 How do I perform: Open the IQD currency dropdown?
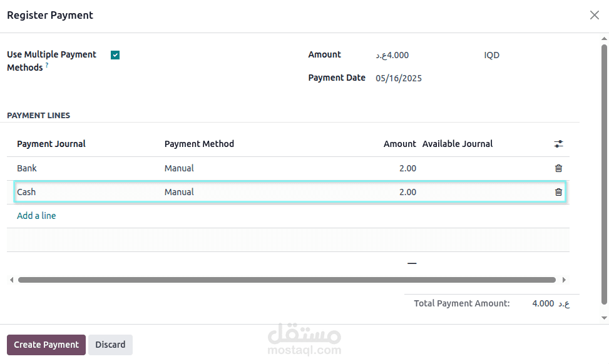[491, 55]
